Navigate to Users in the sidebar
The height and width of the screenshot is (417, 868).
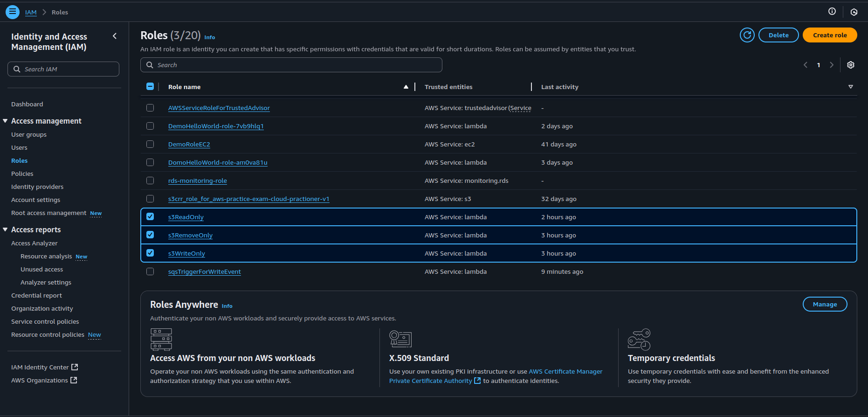(19, 147)
